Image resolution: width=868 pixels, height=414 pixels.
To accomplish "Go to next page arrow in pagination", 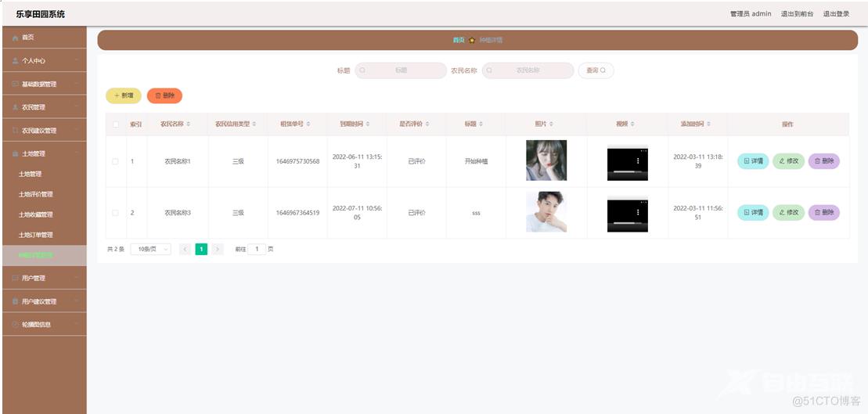I will click(218, 250).
